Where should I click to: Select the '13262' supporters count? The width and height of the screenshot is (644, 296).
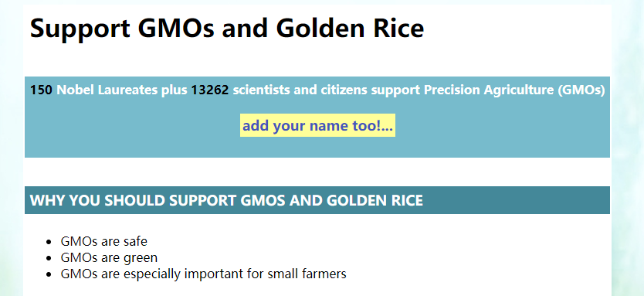(209, 90)
